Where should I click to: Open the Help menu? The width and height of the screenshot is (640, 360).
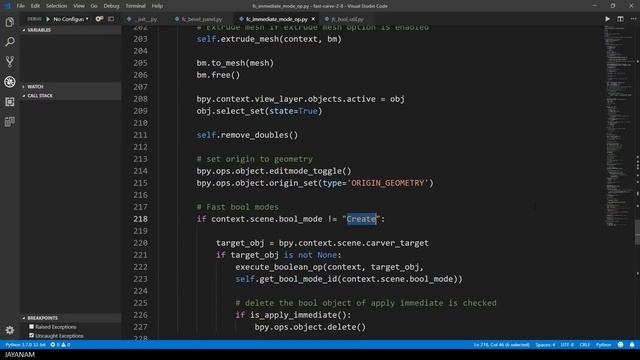(157, 6)
